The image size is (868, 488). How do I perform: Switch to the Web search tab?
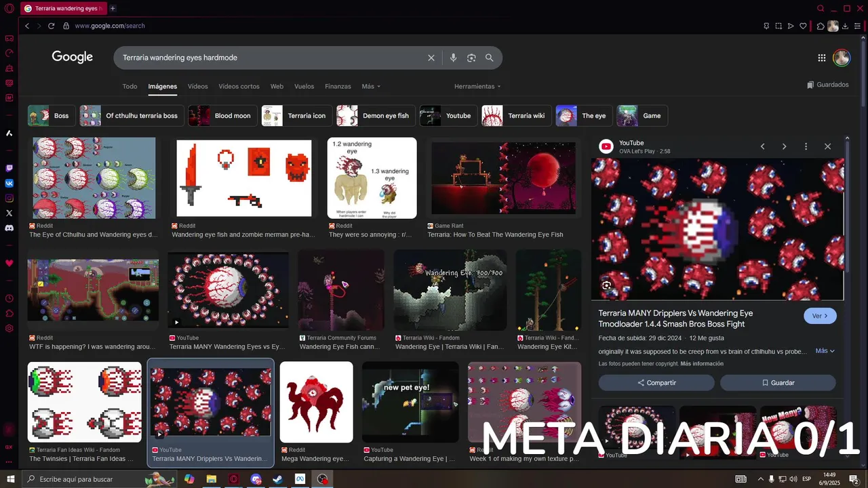pos(277,87)
